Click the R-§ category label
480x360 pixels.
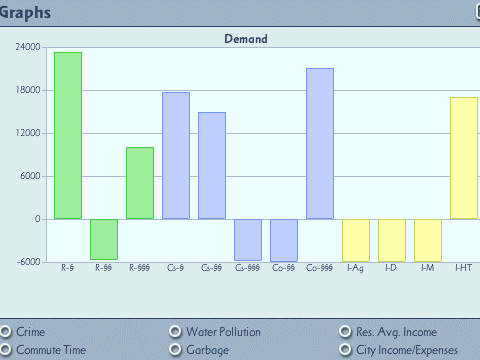point(68,268)
